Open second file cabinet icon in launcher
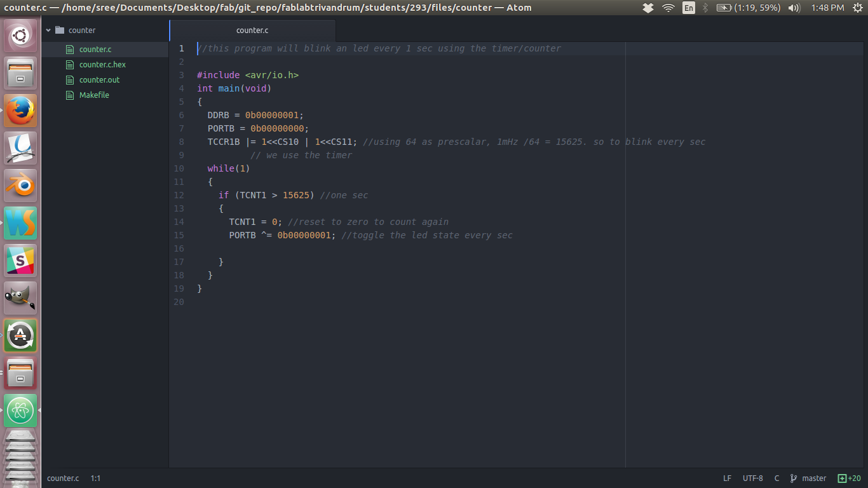 click(21, 373)
